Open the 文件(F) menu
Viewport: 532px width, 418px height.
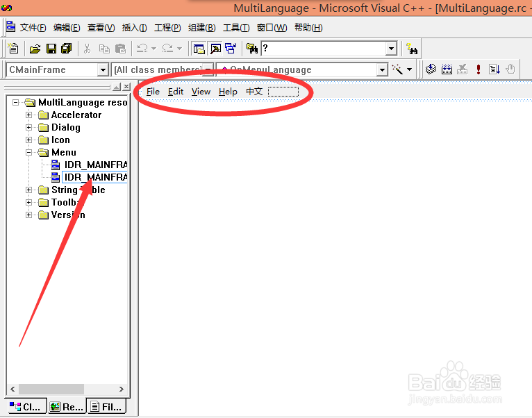point(33,28)
